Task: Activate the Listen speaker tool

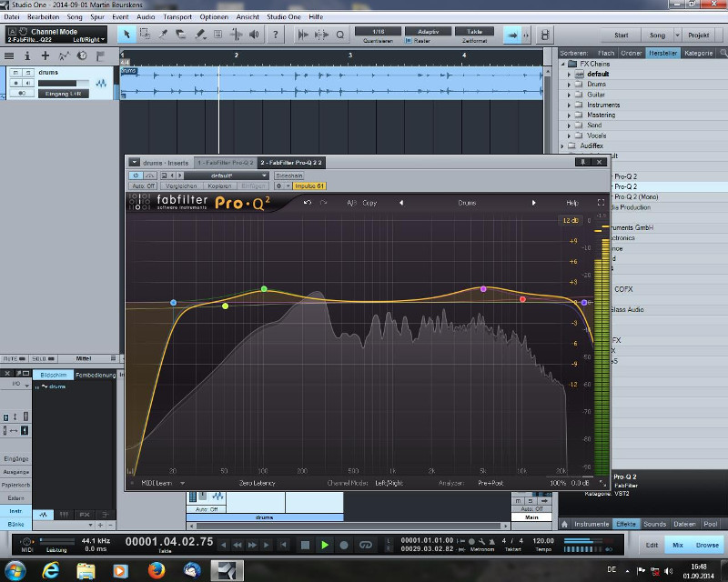Action: tap(254, 35)
